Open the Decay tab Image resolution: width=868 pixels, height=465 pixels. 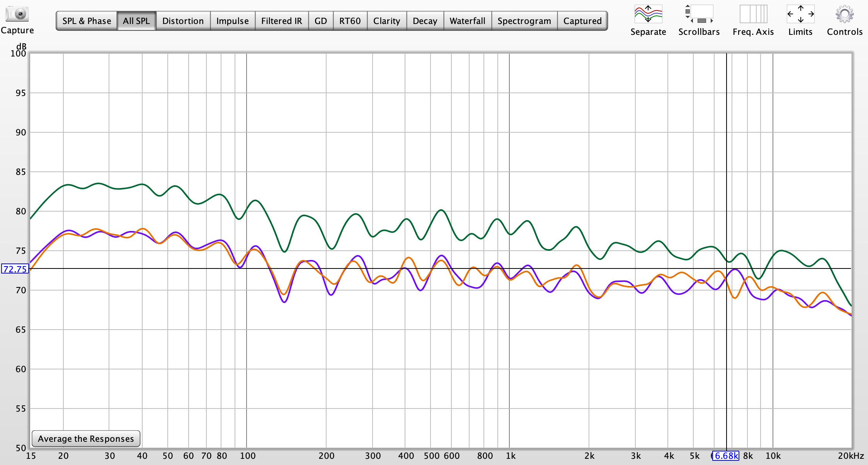pos(425,21)
